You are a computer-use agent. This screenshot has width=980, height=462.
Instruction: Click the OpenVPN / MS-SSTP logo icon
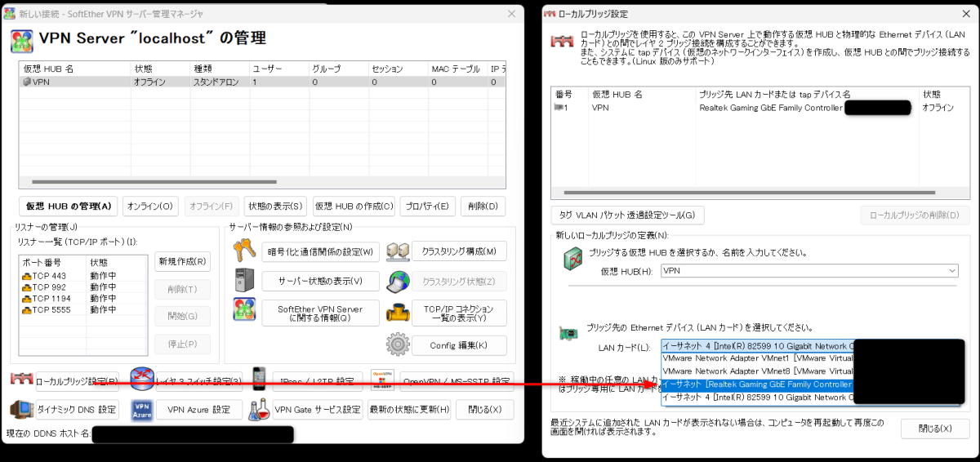382,380
